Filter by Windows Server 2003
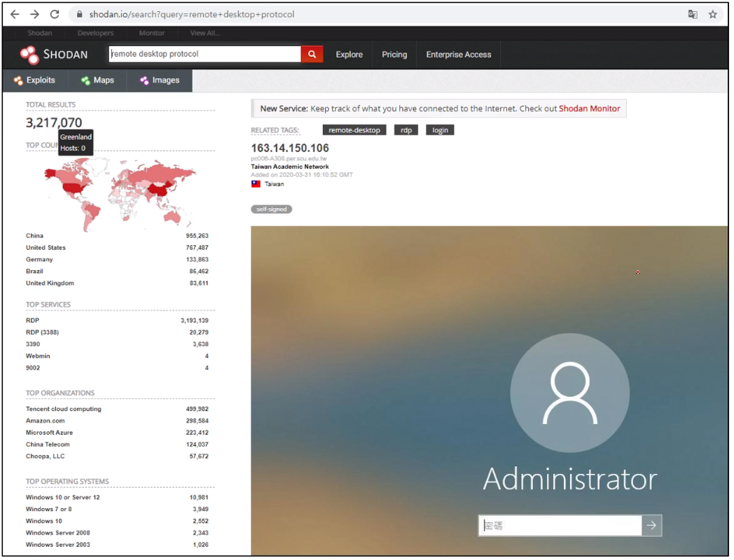The width and height of the screenshot is (734, 560). click(x=58, y=545)
